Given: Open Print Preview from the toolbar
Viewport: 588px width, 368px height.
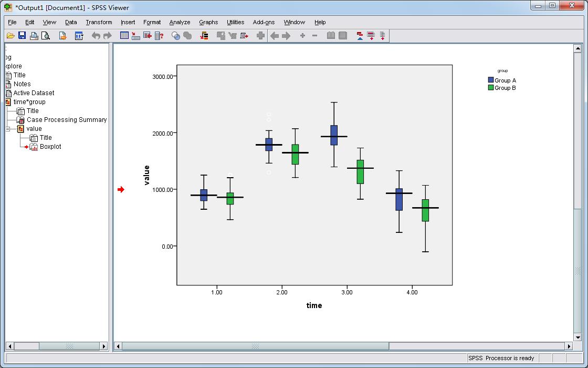Looking at the screenshot, I should pos(46,36).
